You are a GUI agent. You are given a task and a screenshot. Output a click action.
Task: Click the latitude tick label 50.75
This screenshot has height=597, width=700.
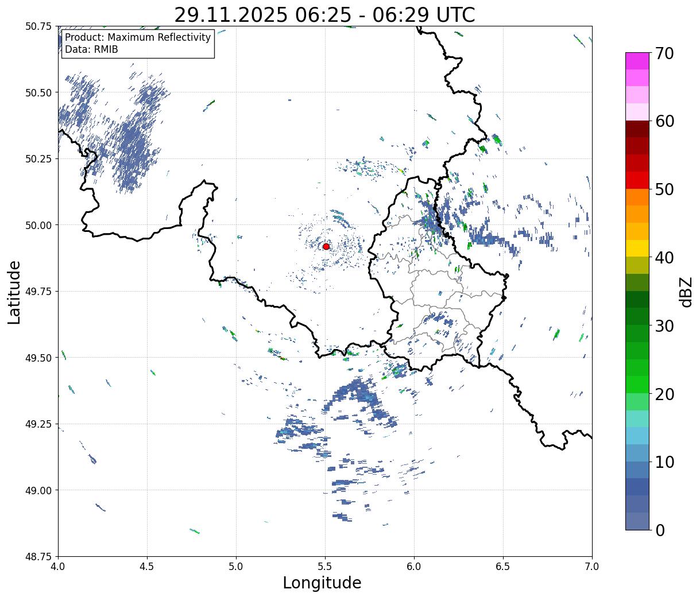38,26
